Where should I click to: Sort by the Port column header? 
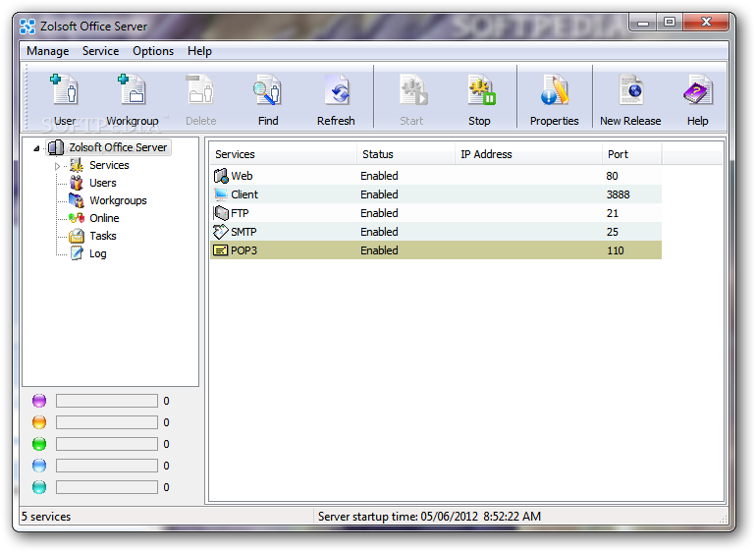point(631,154)
